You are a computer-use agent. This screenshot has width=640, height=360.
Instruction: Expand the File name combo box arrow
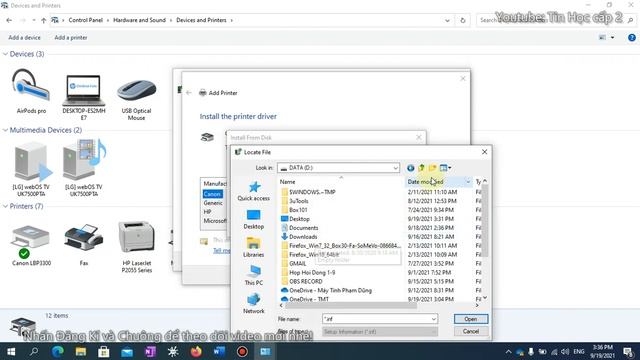[433, 319]
